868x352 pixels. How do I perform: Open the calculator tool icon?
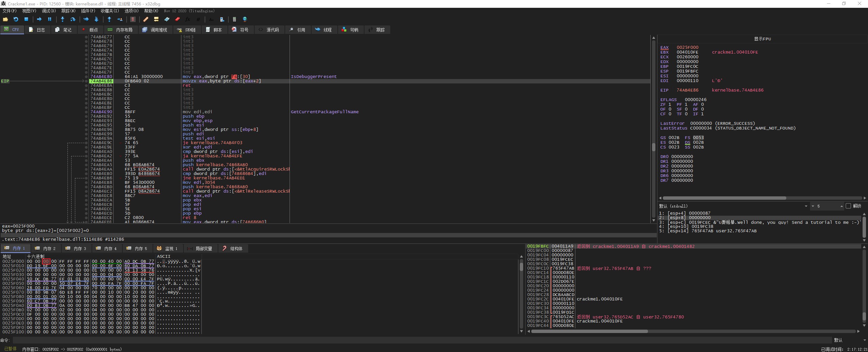[234, 19]
